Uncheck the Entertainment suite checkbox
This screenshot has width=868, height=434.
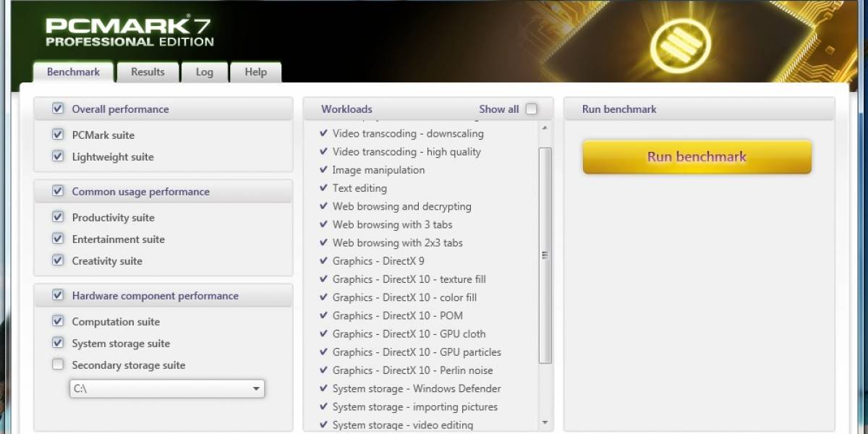58,239
